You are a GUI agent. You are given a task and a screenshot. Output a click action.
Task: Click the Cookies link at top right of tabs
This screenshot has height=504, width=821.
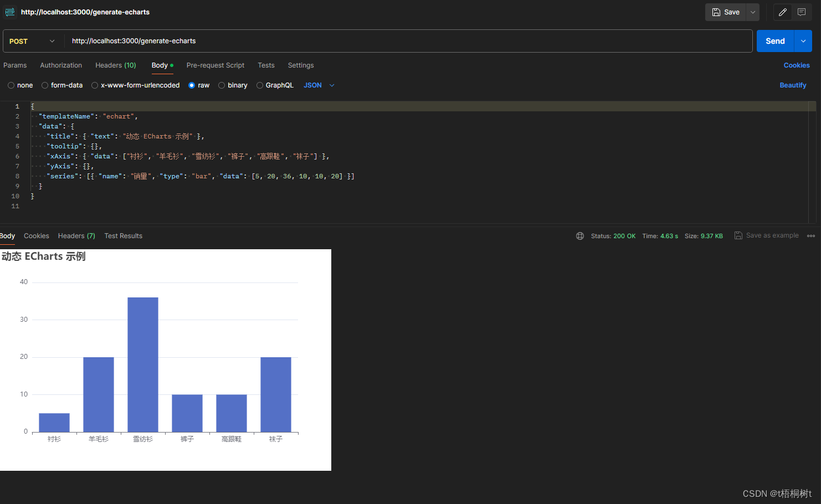click(x=797, y=65)
